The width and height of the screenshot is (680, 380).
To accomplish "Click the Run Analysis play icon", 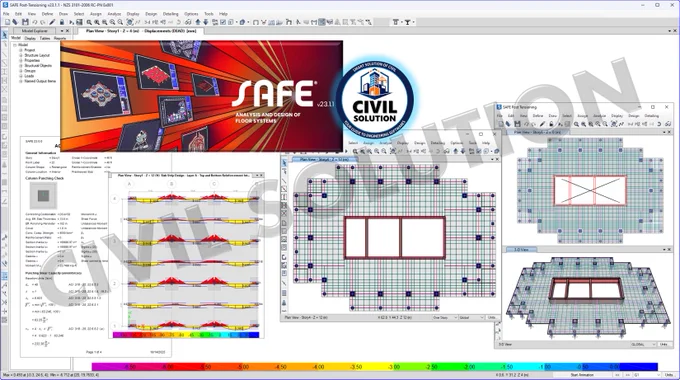I will point(72,22).
